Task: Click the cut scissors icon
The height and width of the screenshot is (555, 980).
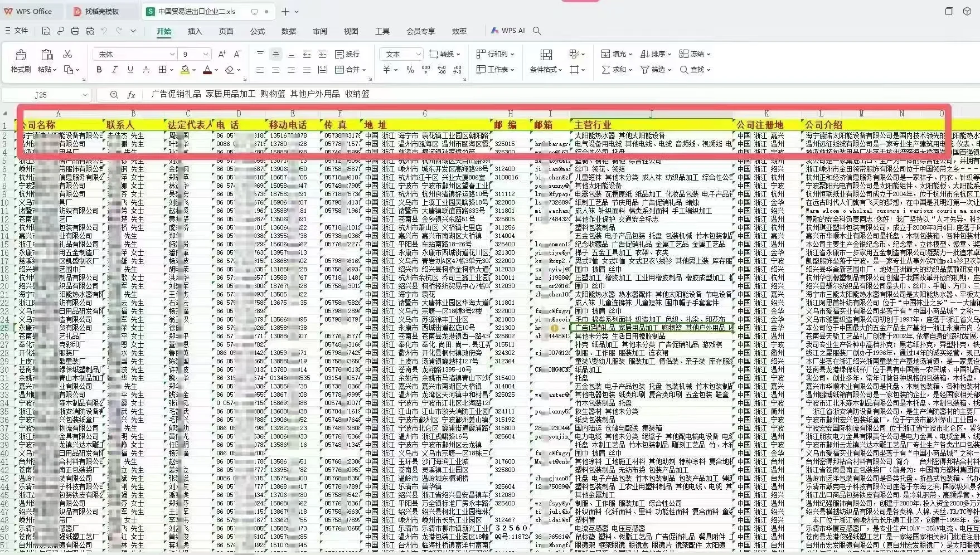Action: [68, 54]
